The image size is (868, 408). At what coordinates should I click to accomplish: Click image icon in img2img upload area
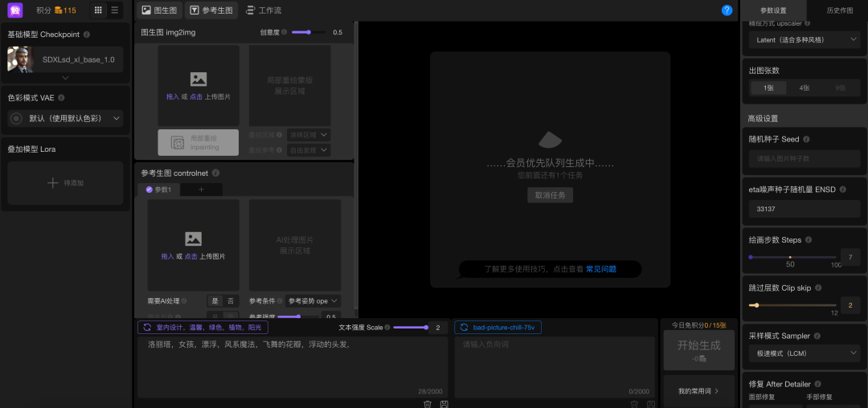(199, 79)
